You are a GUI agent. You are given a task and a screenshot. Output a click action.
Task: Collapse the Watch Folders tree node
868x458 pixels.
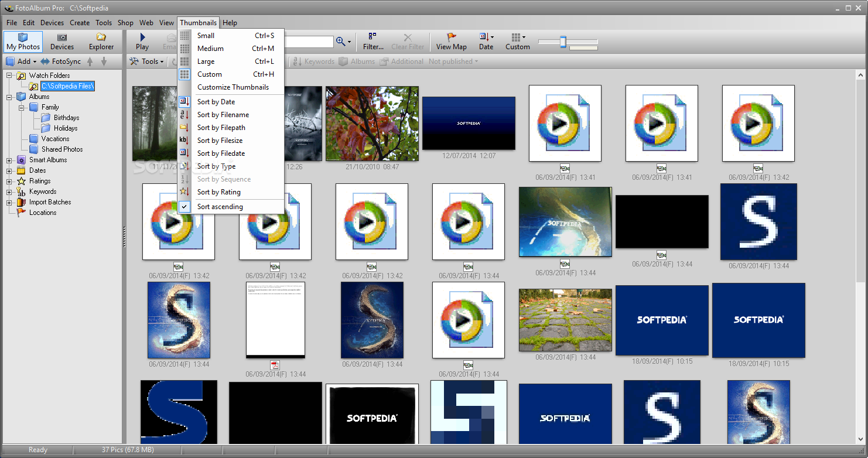(9, 76)
